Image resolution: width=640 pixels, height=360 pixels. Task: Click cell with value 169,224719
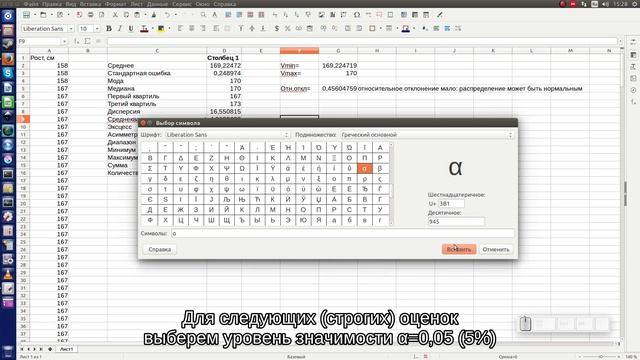pos(338,66)
